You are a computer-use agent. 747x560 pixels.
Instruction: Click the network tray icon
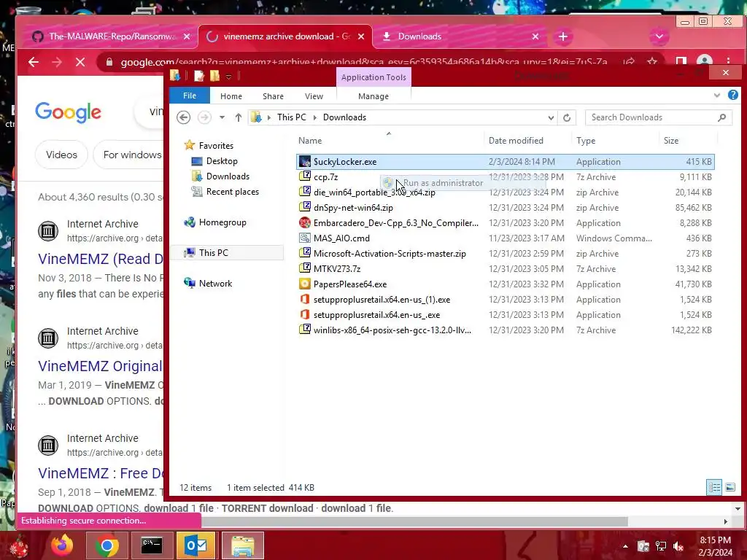[x=661, y=546]
